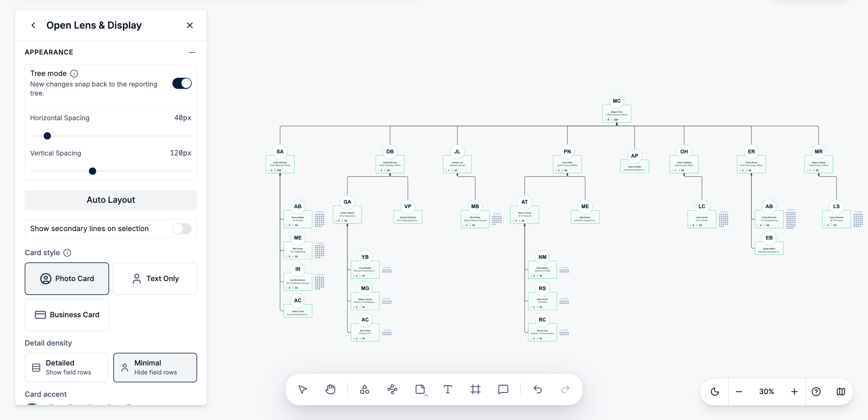The width and height of the screenshot is (868, 420).
Task: Choose Minimal density option
Action: [x=155, y=368]
